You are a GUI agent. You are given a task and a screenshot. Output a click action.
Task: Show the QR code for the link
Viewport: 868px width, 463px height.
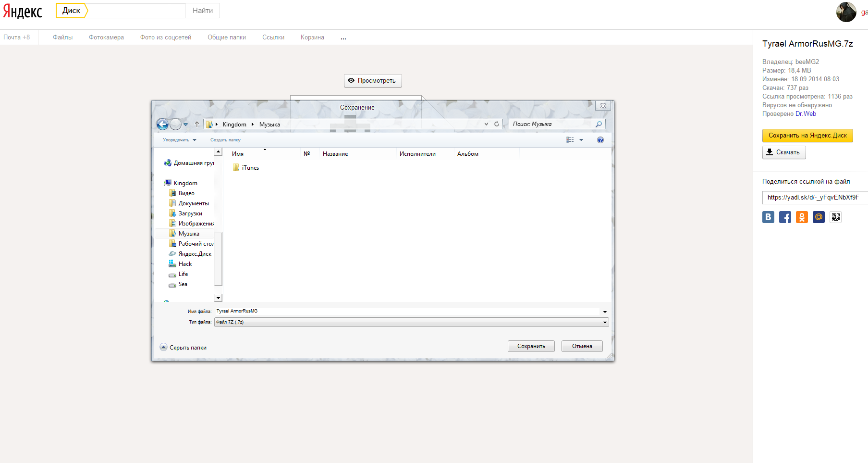836,217
